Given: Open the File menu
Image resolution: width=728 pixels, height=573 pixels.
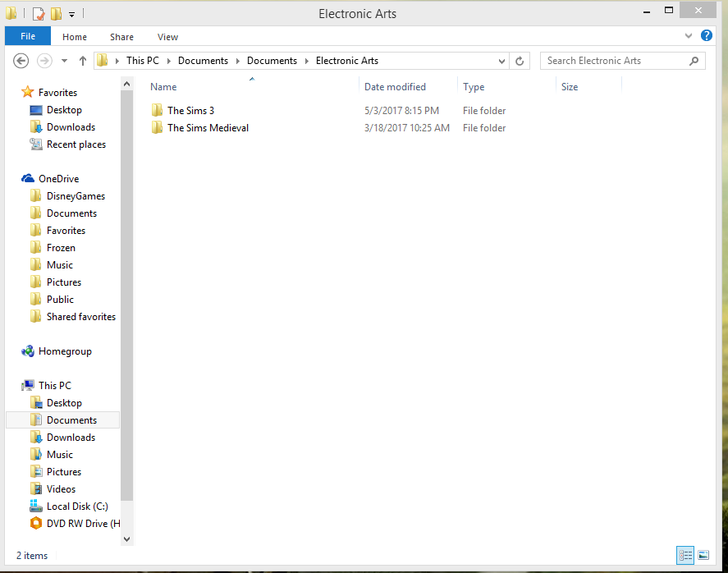Looking at the screenshot, I should [x=28, y=36].
